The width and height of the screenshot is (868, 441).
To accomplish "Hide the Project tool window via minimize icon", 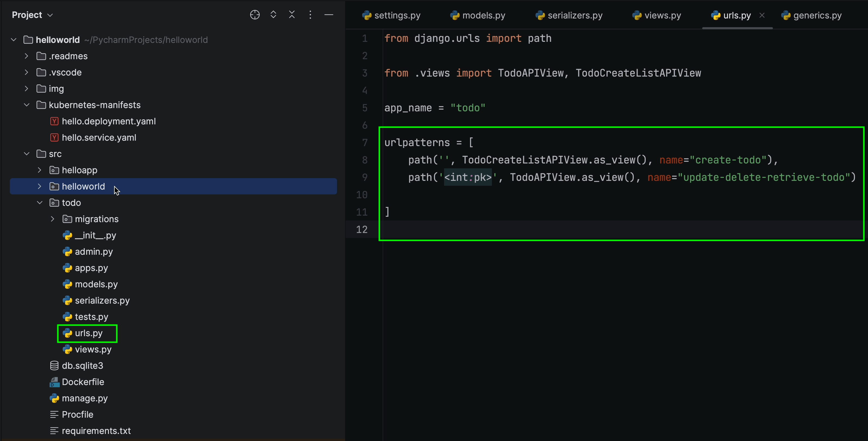I will [329, 14].
